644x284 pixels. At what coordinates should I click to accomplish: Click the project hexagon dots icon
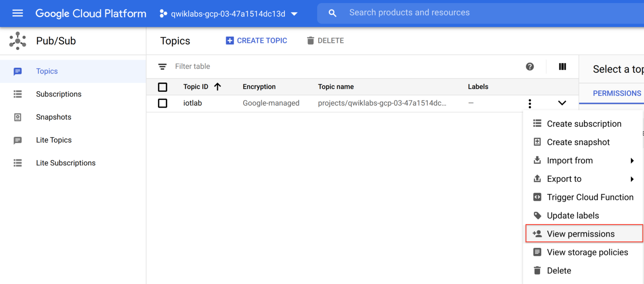tap(163, 14)
